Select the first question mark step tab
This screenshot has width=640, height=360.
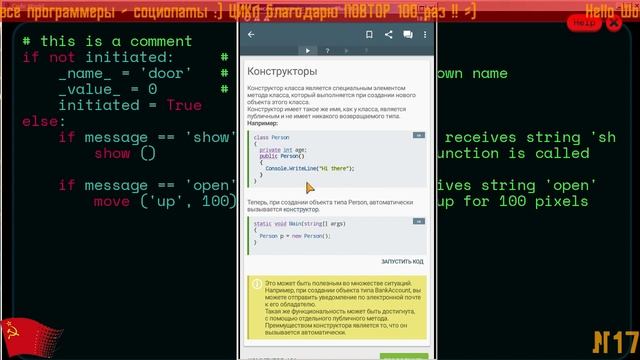point(327,51)
